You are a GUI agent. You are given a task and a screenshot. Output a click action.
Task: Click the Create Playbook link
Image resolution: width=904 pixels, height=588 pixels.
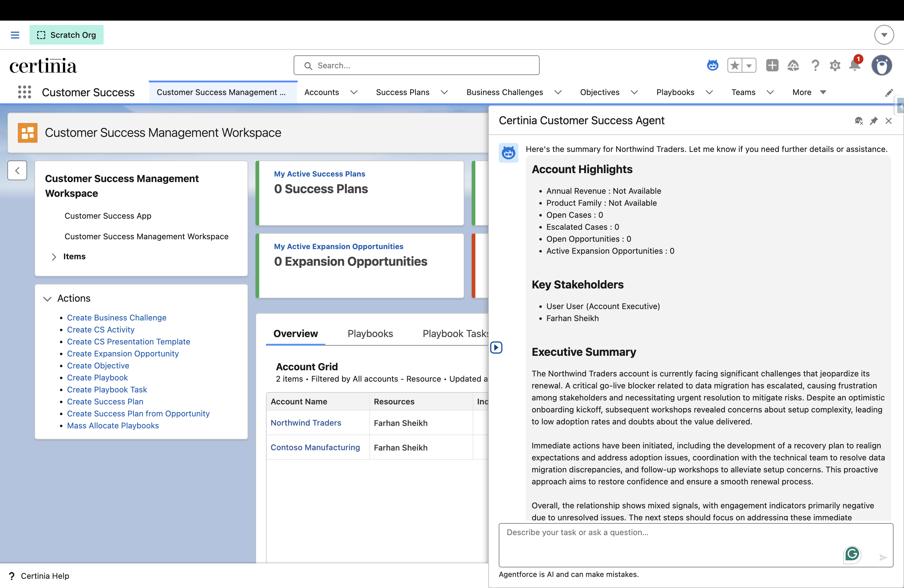[x=97, y=378]
